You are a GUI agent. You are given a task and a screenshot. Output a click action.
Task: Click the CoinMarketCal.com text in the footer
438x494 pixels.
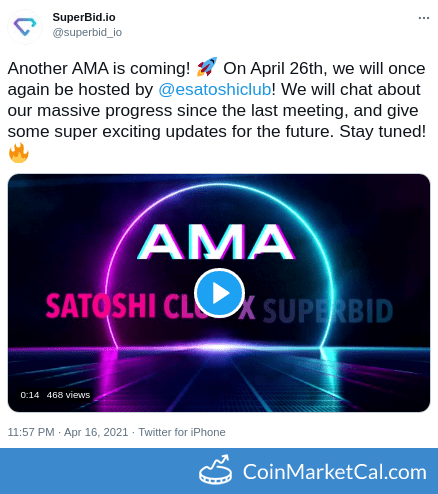point(335,472)
